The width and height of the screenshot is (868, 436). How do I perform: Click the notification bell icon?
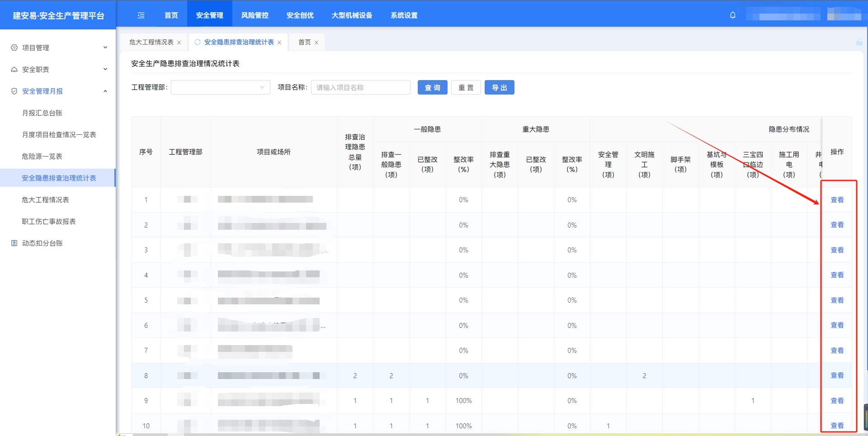point(733,15)
